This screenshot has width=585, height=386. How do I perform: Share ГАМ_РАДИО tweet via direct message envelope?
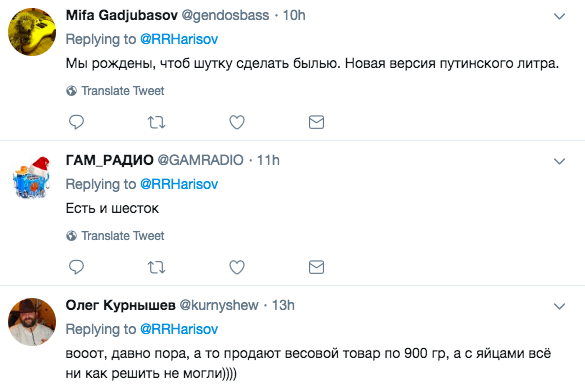tap(316, 267)
